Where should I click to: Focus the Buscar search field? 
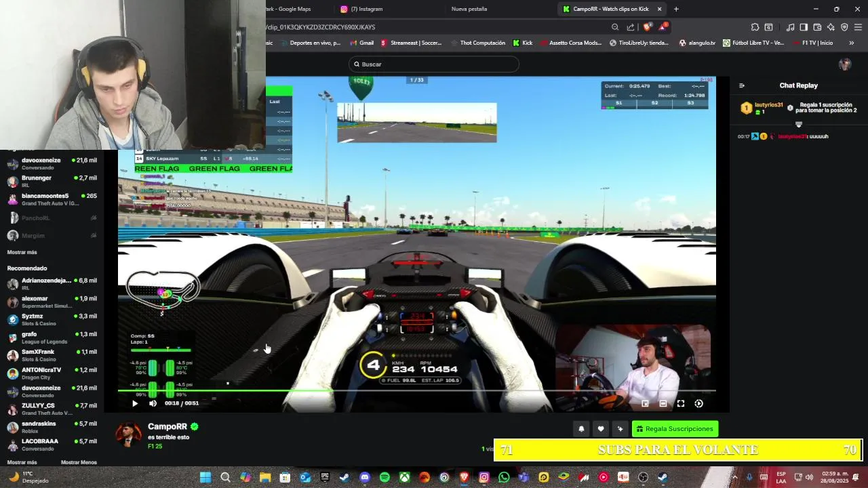tap(434, 64)
